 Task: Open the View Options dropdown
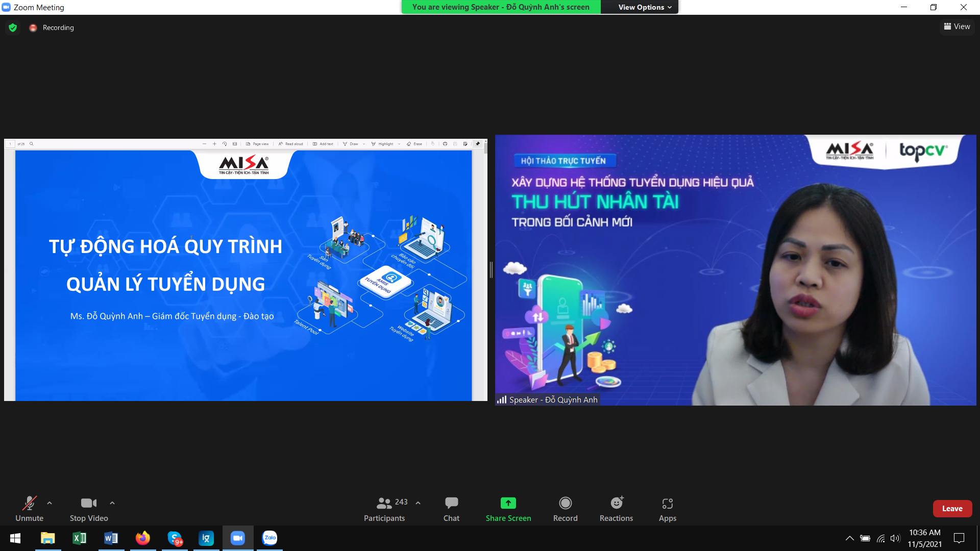point(644,7)
